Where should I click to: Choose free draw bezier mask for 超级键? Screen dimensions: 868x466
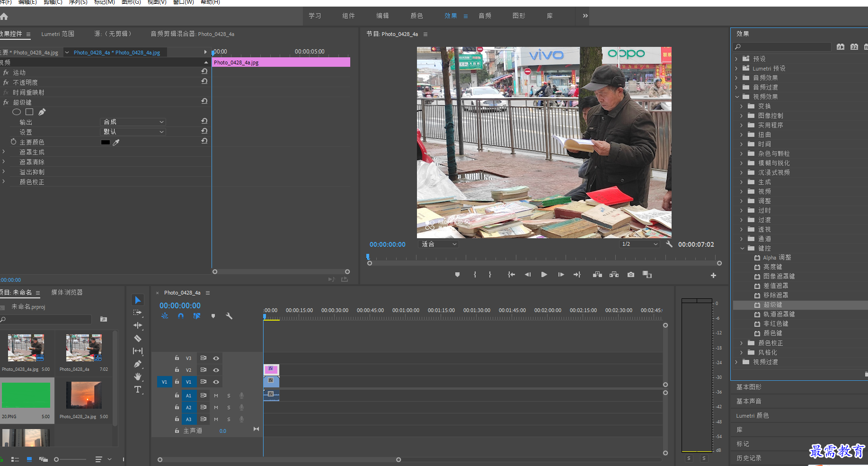tap(42, 112)
